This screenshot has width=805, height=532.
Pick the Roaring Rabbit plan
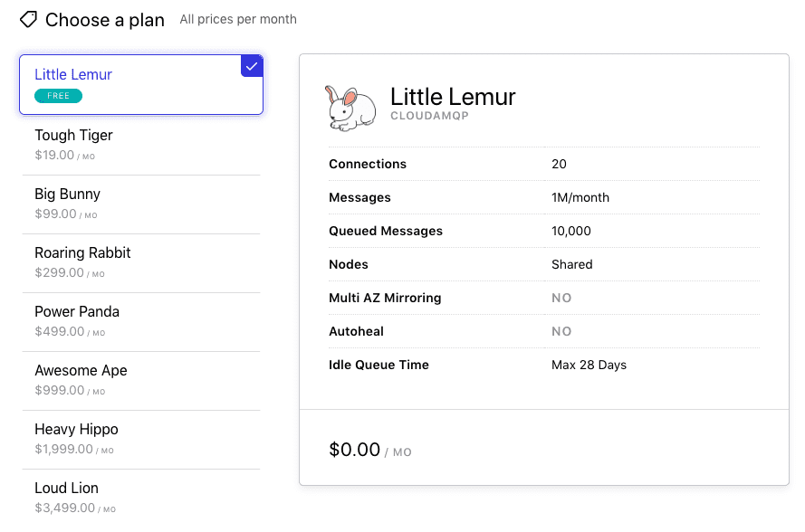click(x=140, y=262)
